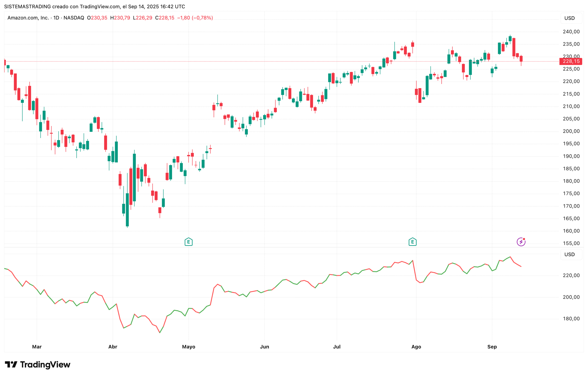Screen dimensions: 588x377
Task: Click the SISTEMASTRADING header text
Action: coord(27,7)
